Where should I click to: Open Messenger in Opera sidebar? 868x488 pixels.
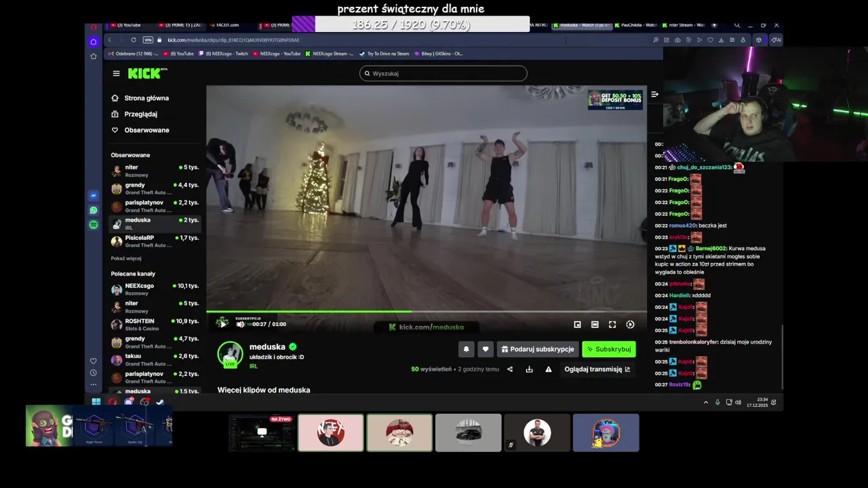point(94,196)
